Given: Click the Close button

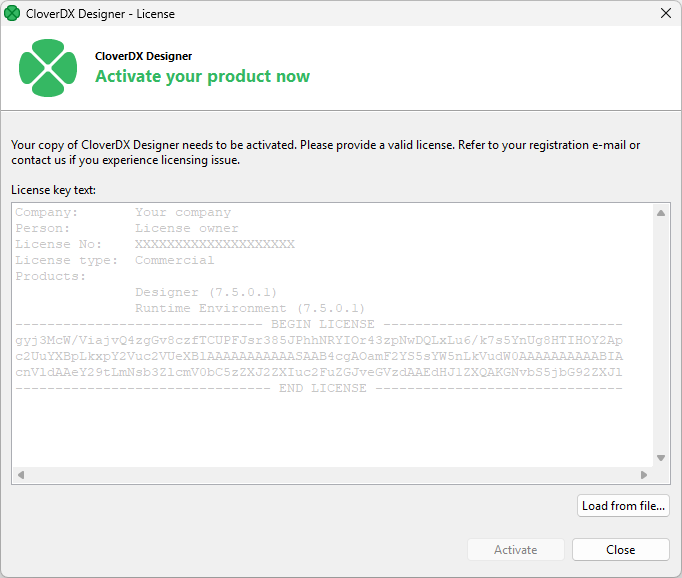Looking at the screenshot, I should [x=621, y=550].
